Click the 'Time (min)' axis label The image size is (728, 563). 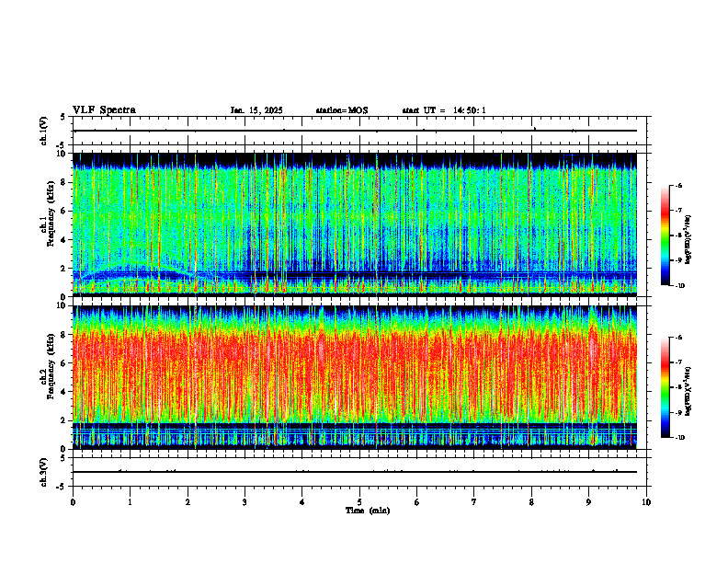[368, 511]
